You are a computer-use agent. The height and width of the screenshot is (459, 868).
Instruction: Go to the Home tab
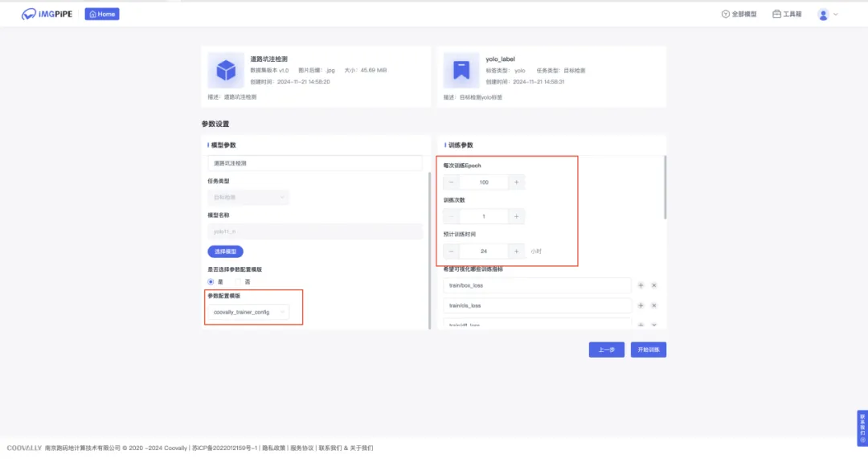click(102, 14)
